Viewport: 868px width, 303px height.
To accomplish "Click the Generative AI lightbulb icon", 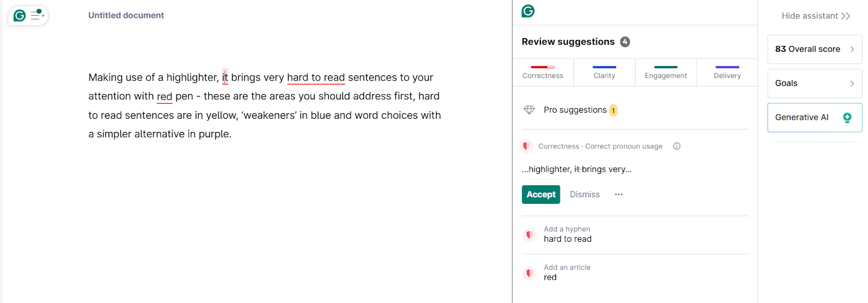I will tap(847, 118).
